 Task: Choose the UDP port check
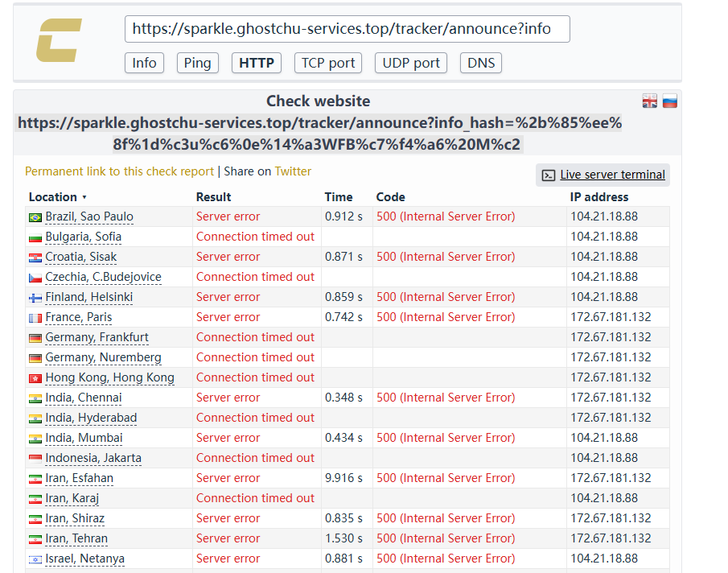[411, 63]
